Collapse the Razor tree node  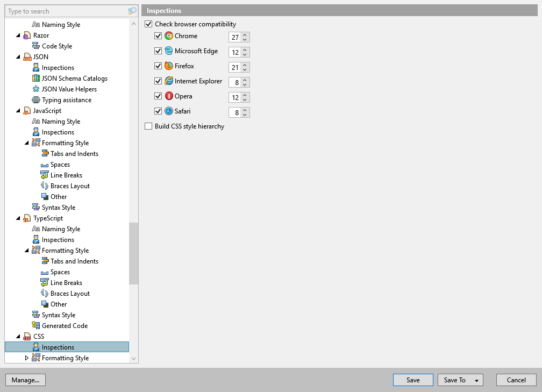[18, 35]
